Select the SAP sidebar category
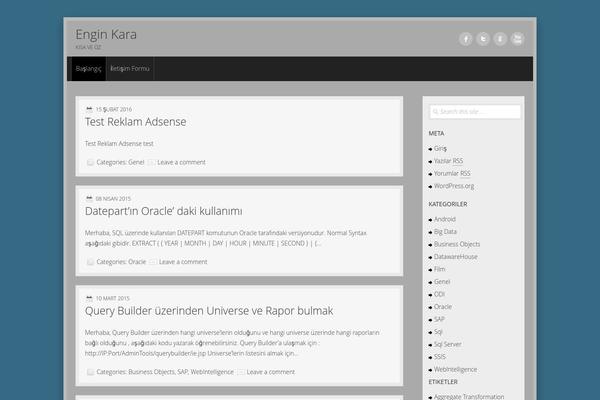The image size is (600, 400). (x=439, y=319)
